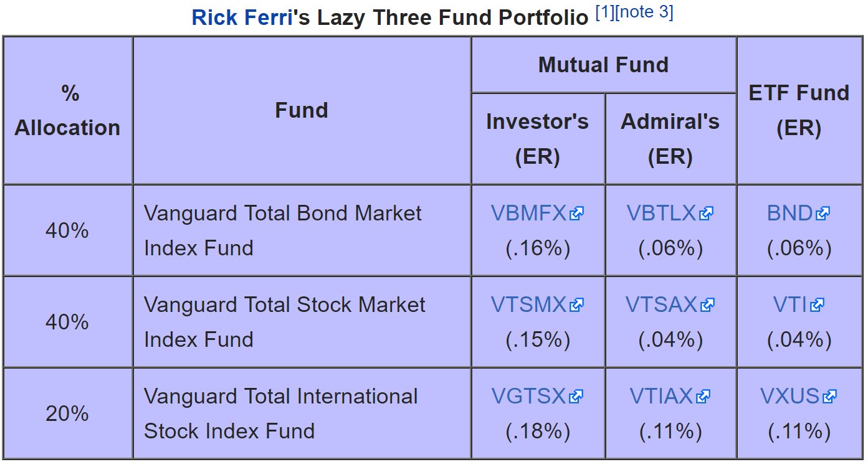Click external link icon beside VGTSX
Image resolution: width=868 pixels, height=467 pixels.
click(x=576, y=397)
